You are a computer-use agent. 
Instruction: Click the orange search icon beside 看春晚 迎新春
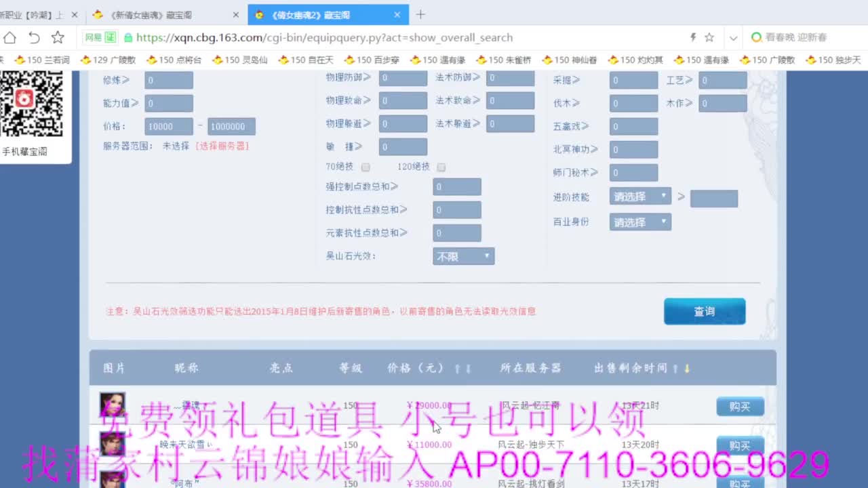coord(757,37)
